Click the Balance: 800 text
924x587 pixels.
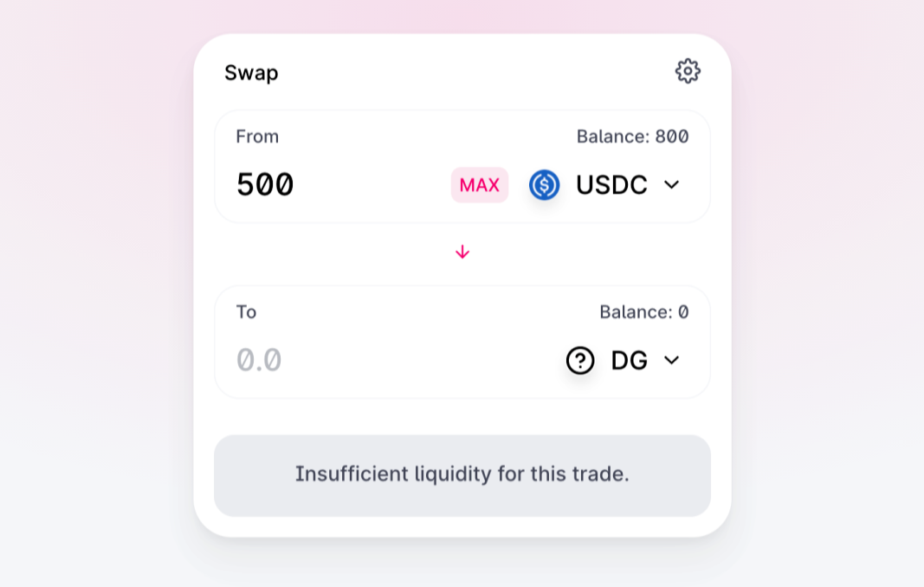pos(632,137)
